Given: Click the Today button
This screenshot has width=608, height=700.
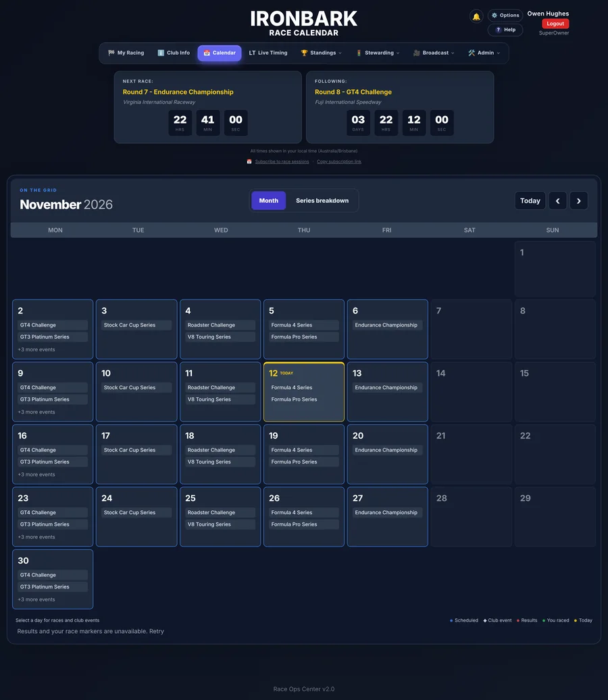Looking at the screenshot, I should pos(530,201).
